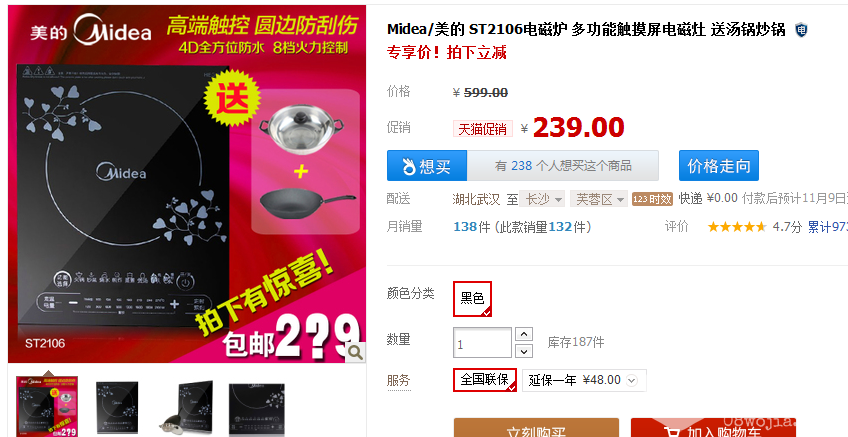Image resolution: width=848 pixels, height=437 pixels.
Task: Select the 黑色 color option
Action: pyautogui.click(x=472, y=299)
